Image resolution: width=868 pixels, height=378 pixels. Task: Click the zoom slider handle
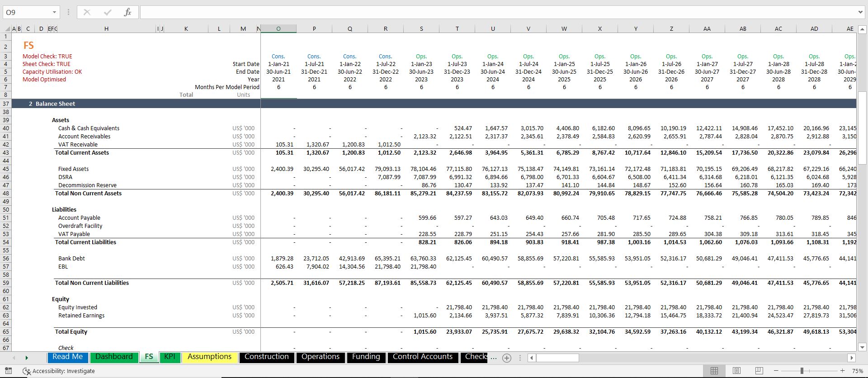(802, 371)
